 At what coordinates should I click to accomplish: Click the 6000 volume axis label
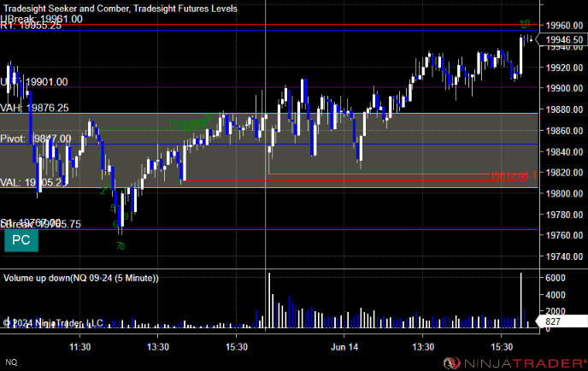(556, 278)
